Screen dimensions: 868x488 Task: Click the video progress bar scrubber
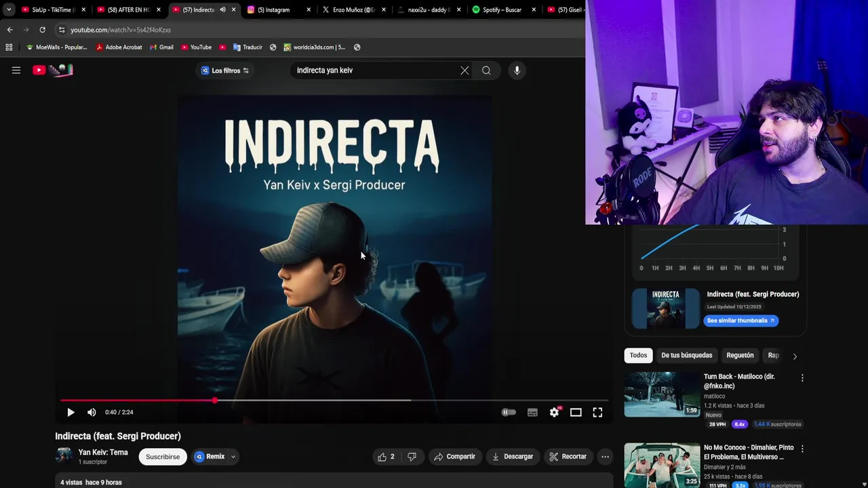coord(215,401)
